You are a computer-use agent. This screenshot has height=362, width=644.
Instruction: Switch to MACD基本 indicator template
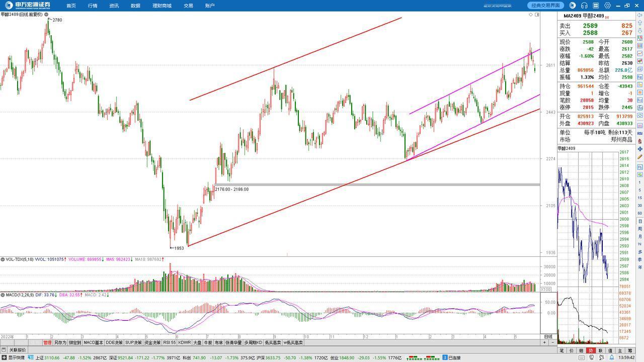[x=93, y=342]
